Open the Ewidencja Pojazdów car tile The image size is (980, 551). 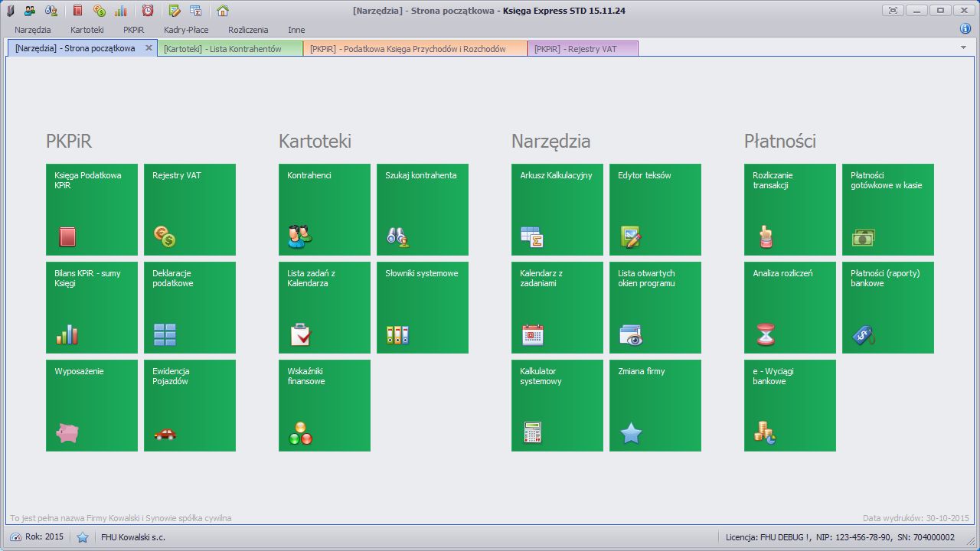tap(190, 406)
